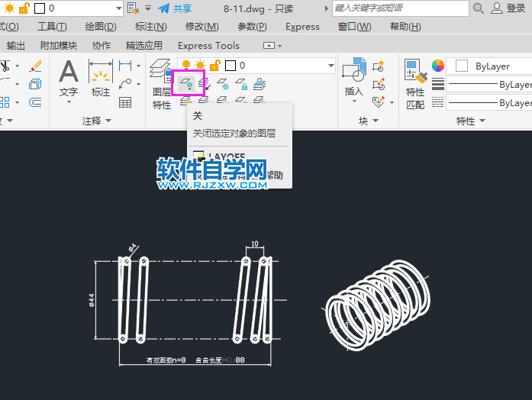Open 图层特性 layer properties manager
This screenshot has height=400, width=532.
pyautogui.click(x=162, y=84)
